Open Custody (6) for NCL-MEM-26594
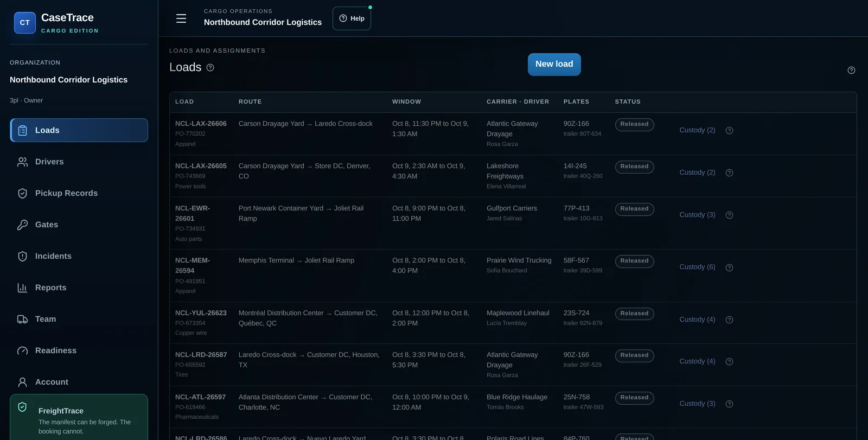This screenshot has height=440, width=868. 697,267
